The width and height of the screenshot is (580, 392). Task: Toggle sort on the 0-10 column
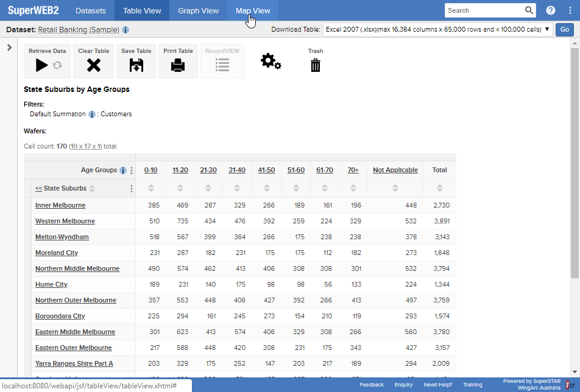150,189
